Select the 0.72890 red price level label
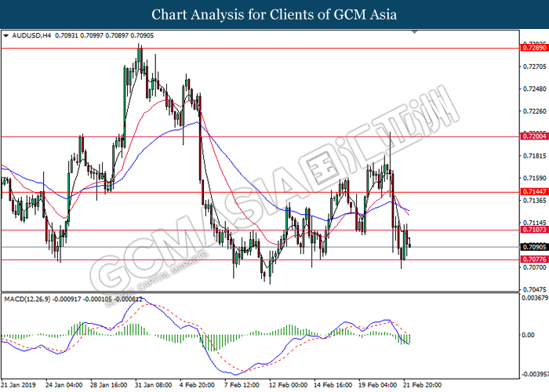Image resolution: width=549 pixels, height=392 pixels. pos(534,48)
